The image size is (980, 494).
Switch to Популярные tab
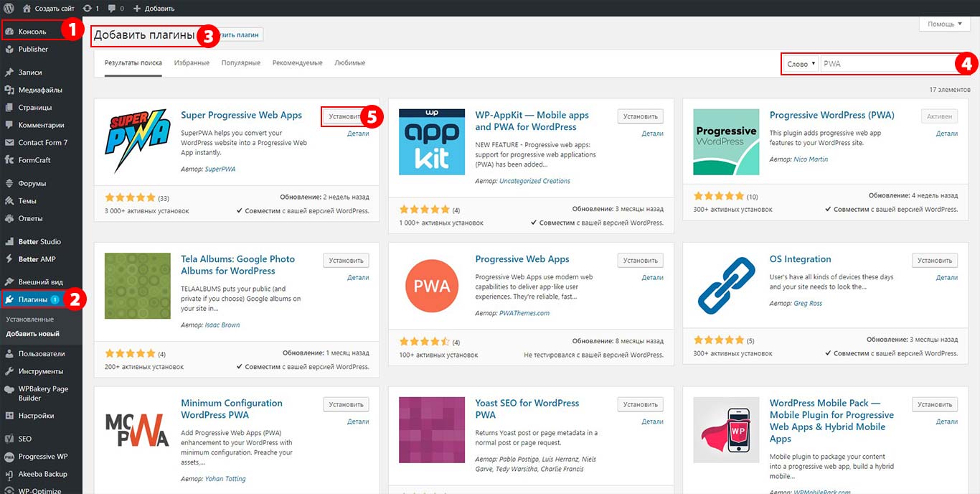[x=241, y=63]
